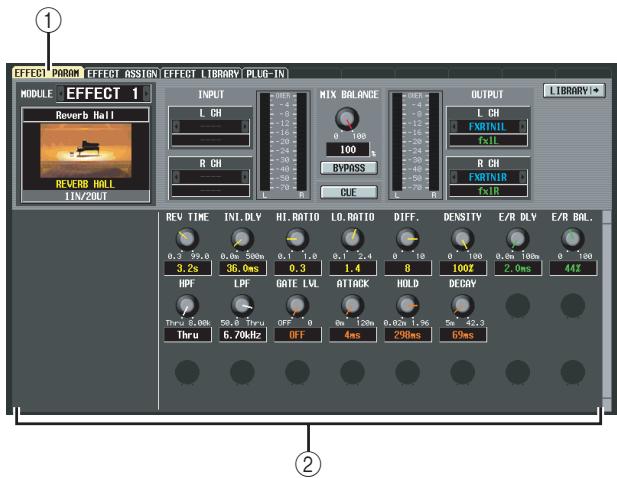Click the GATE LVL value OFF
The image size is (617, 478).
pyautogui.click(x=298, y=335)
